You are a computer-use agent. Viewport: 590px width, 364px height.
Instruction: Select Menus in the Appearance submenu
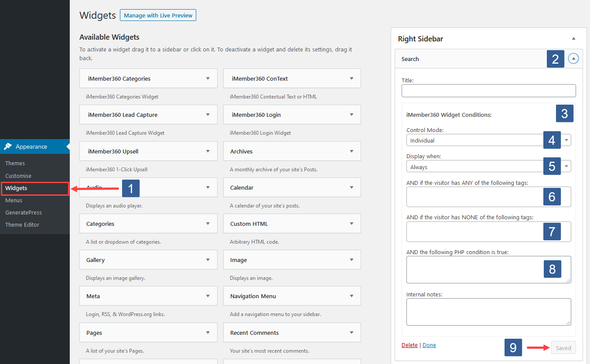14,200
